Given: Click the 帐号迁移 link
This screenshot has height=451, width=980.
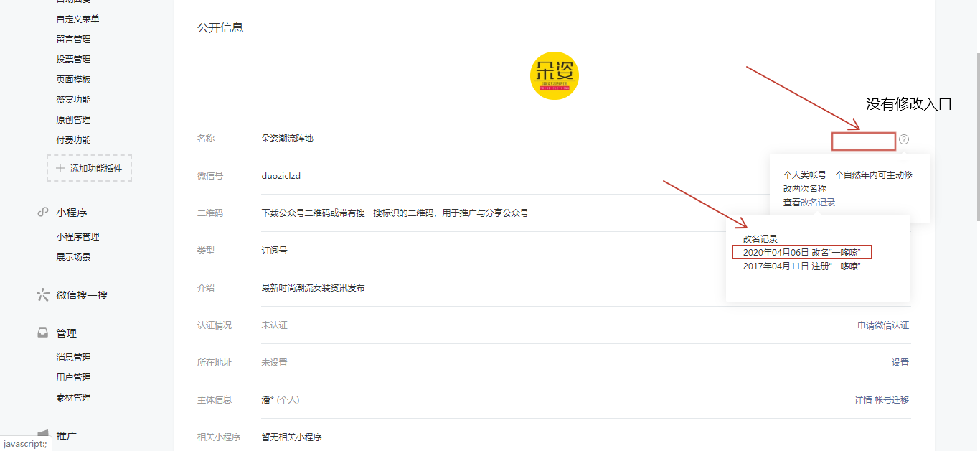Looking at the screenshot, I should point(892,400).
